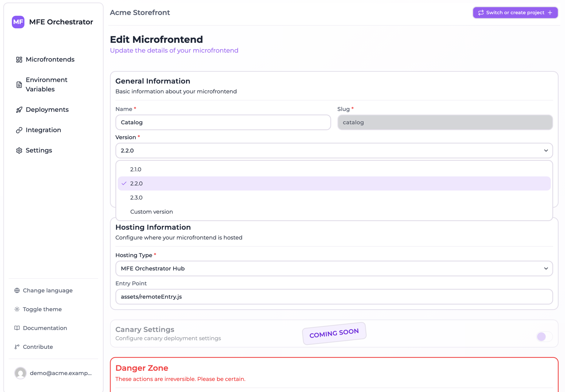The image size is (565, 392).
Task: Click 'Configure where your microfrontend is hosted' text
Action: (179, 238)
